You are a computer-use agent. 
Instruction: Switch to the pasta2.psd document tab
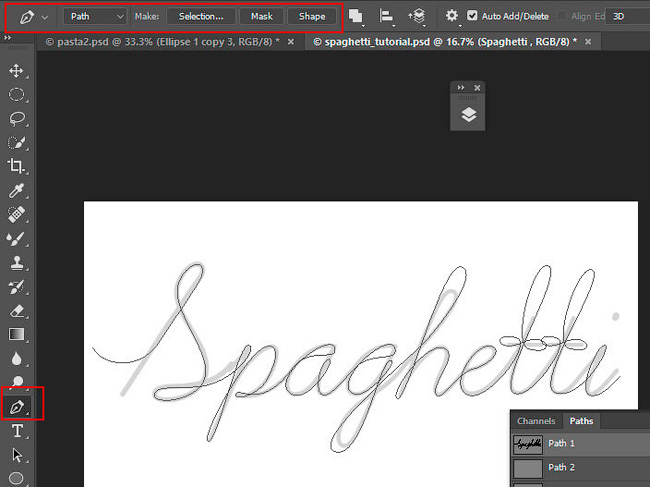coord(162,42)
